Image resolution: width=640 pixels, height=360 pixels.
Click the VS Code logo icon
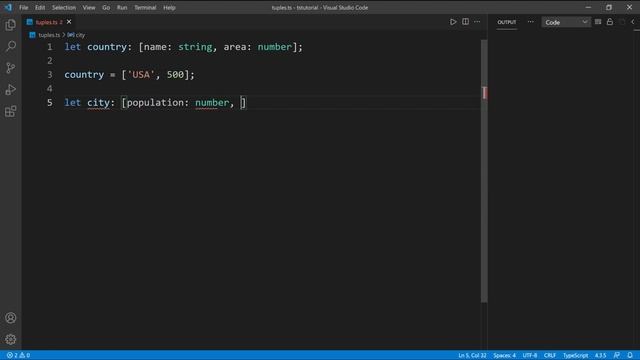click(8, 7)
